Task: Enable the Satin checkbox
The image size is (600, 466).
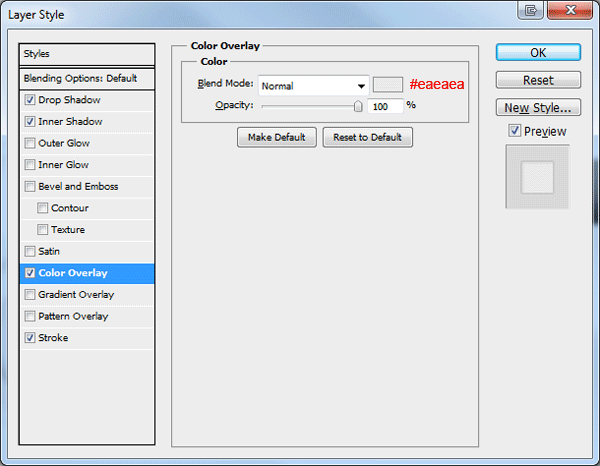Action: [30, 251]
